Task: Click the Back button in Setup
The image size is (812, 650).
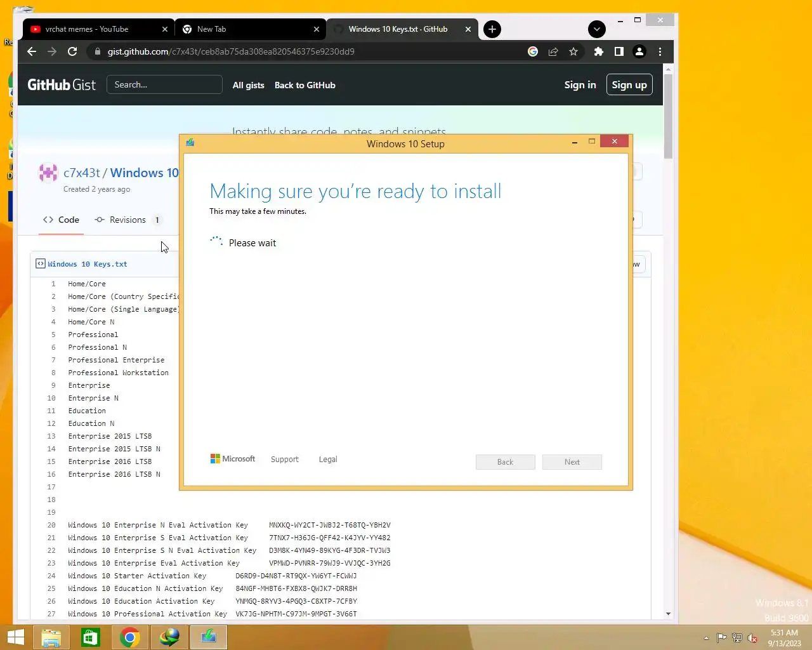Action: coord(505,462)
